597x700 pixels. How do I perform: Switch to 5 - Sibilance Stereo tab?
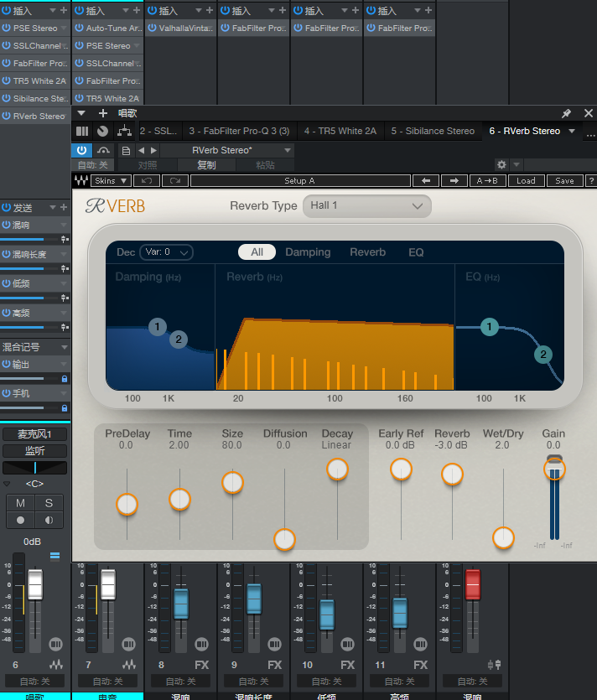click(x=433, y=131)
